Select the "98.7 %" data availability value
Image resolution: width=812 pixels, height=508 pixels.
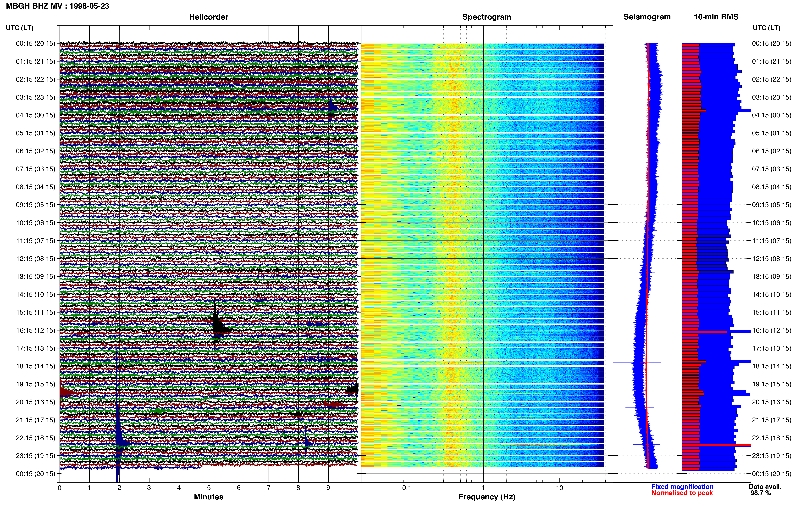point(761,493)
